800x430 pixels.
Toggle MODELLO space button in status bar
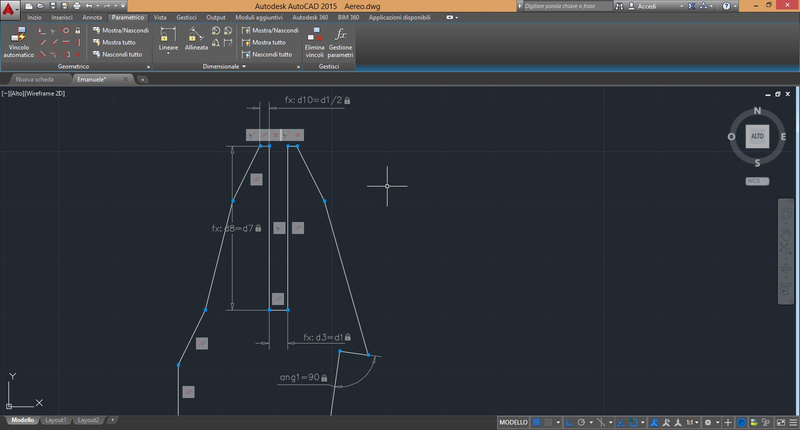click(513, 421)
